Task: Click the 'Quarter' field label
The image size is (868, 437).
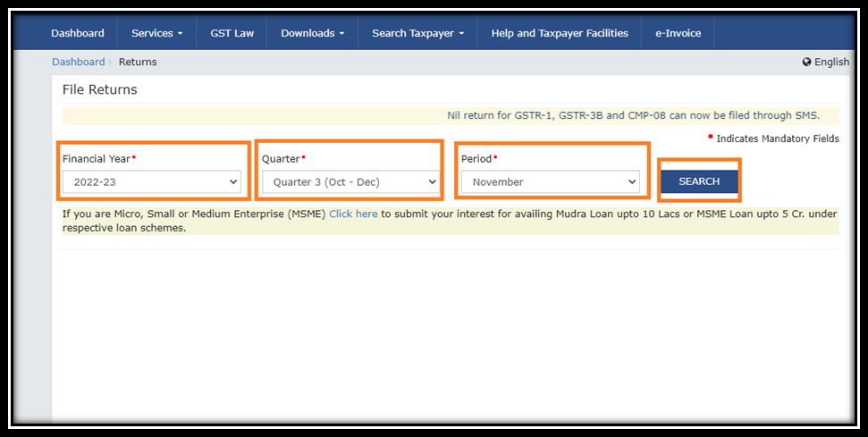Action: [x=281, y=159]
